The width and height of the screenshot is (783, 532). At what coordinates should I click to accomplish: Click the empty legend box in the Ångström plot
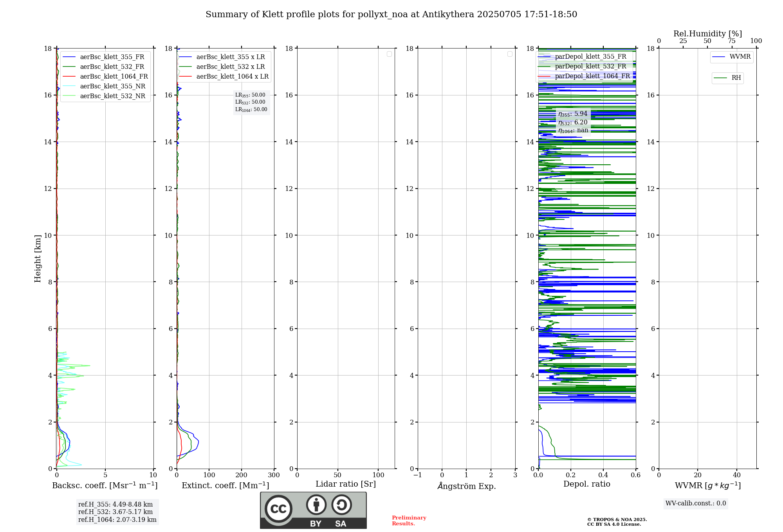pyautogui.click(x=510, y=54)
